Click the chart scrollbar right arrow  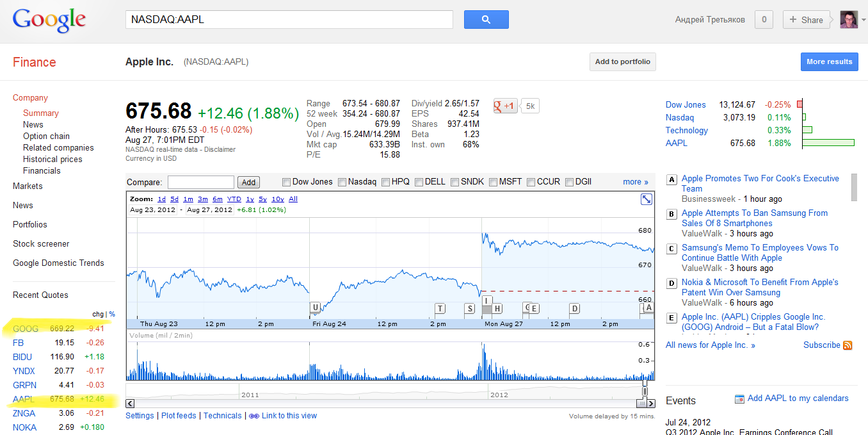pos(651,404)
